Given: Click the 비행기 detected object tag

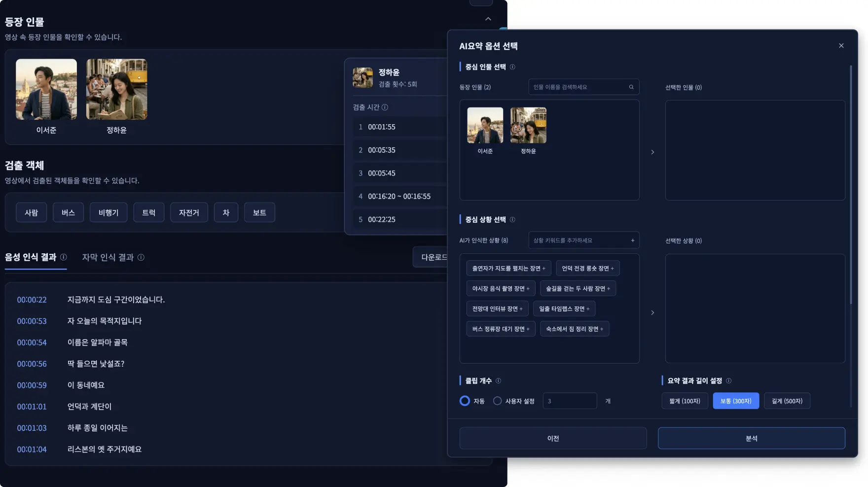Looking at the screenshot, I should tap(108, 212).
